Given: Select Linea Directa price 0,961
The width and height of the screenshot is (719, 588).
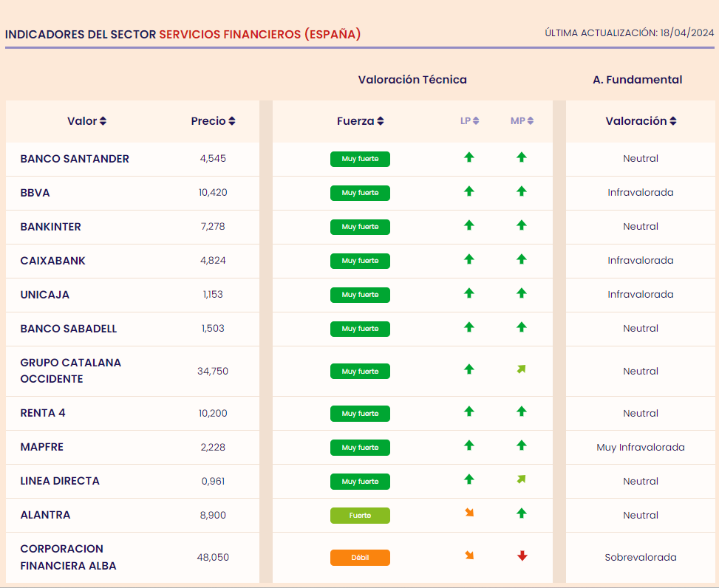Looking at the screenshot, I should (x=213, y=481).
